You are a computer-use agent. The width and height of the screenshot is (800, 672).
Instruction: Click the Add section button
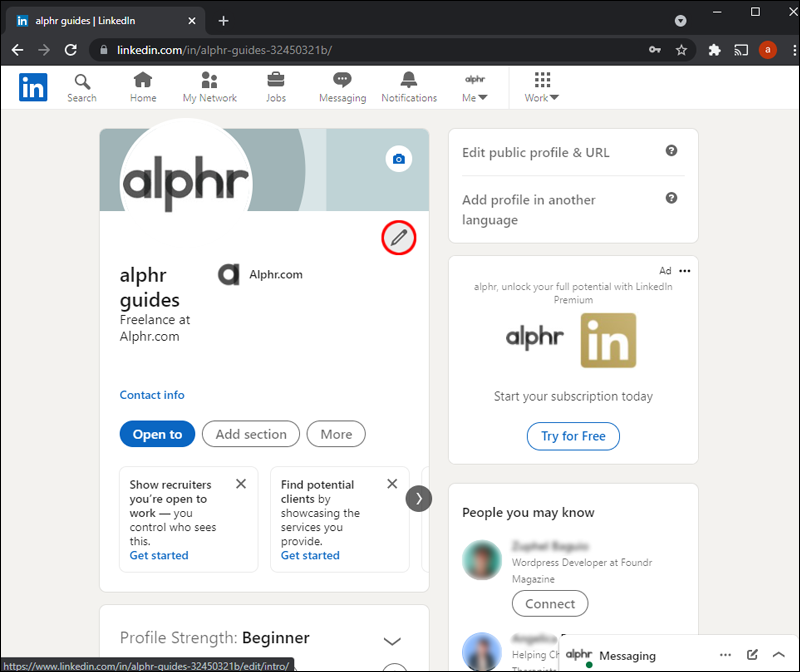point(251,434)
